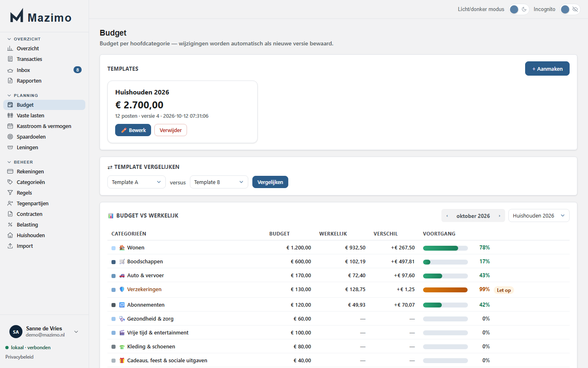Click the Vaste lasten icon

click(10, 115)
